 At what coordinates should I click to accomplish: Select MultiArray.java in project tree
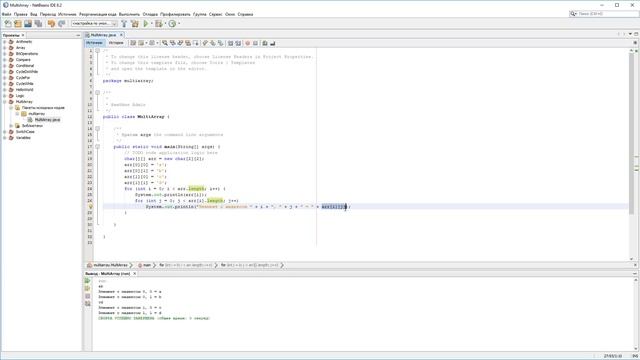pos(47,120)
